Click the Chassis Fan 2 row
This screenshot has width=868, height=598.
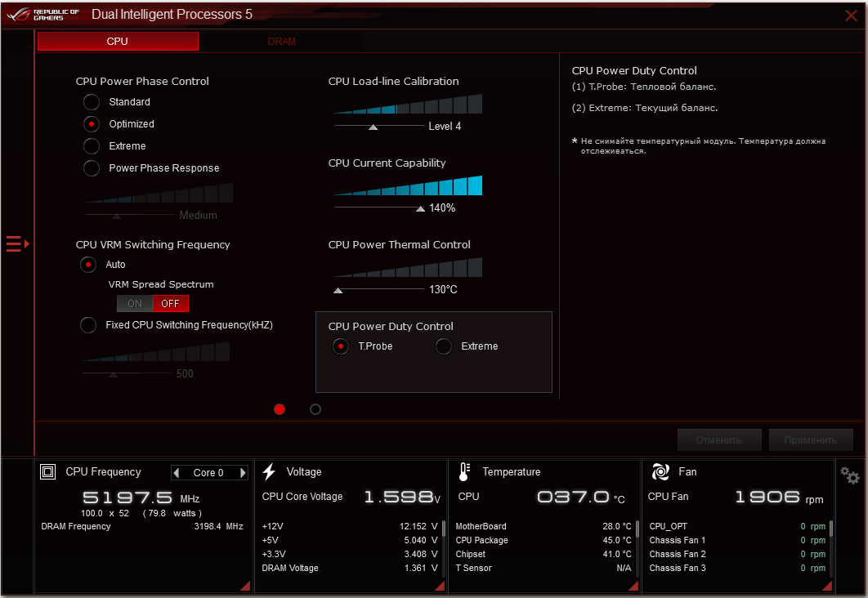(x=737, y=554)
